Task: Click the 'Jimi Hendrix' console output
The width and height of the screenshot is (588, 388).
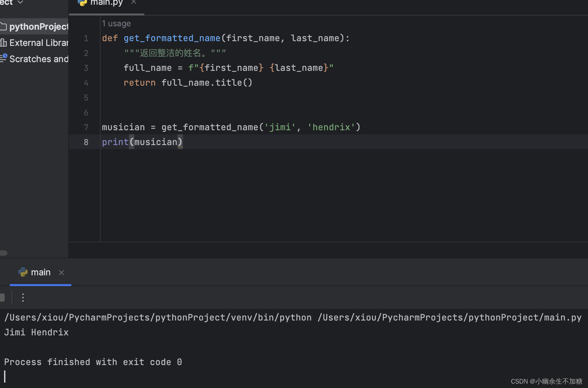Action: pyautogui.click(x=36, y=332)
